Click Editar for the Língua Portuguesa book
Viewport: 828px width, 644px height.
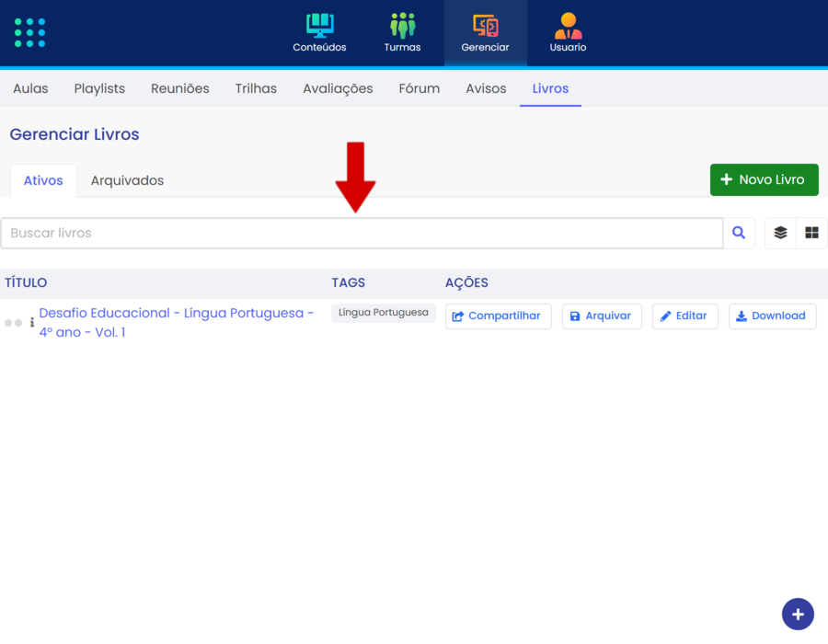pyautogui.click(x=684, y=316)
